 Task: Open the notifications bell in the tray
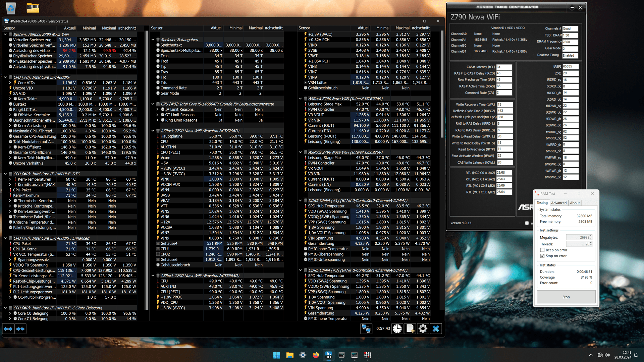[636, 355]
